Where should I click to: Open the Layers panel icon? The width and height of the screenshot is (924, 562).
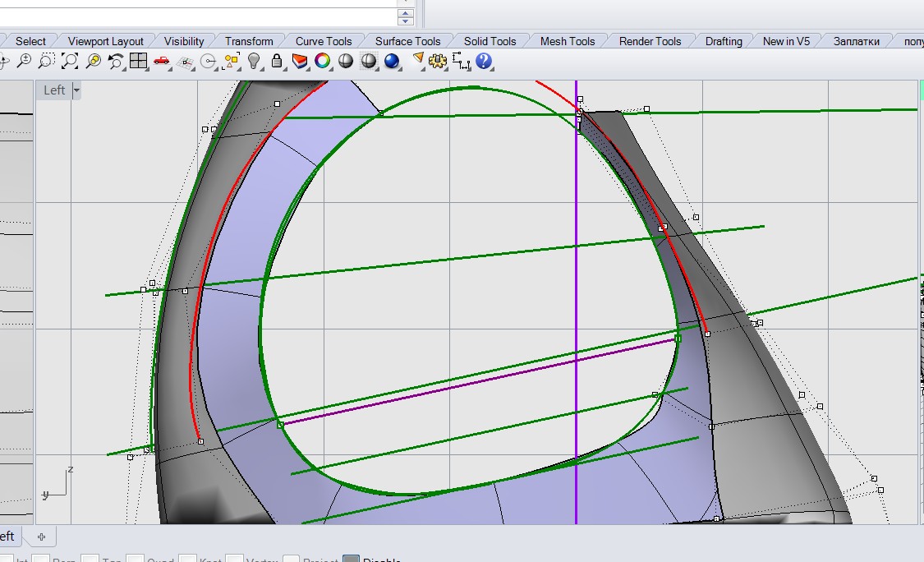(x=300, y=61)
